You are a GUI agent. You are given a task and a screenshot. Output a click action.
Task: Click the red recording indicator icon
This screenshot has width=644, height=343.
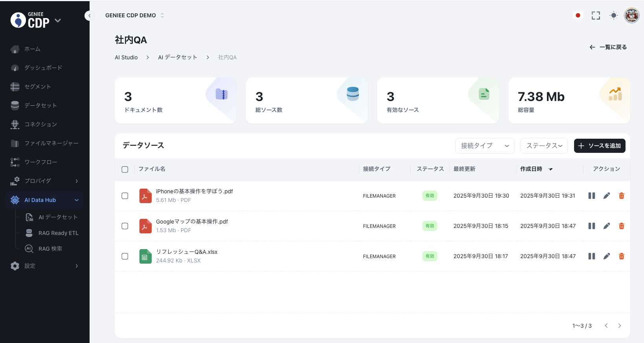point(578,16)
